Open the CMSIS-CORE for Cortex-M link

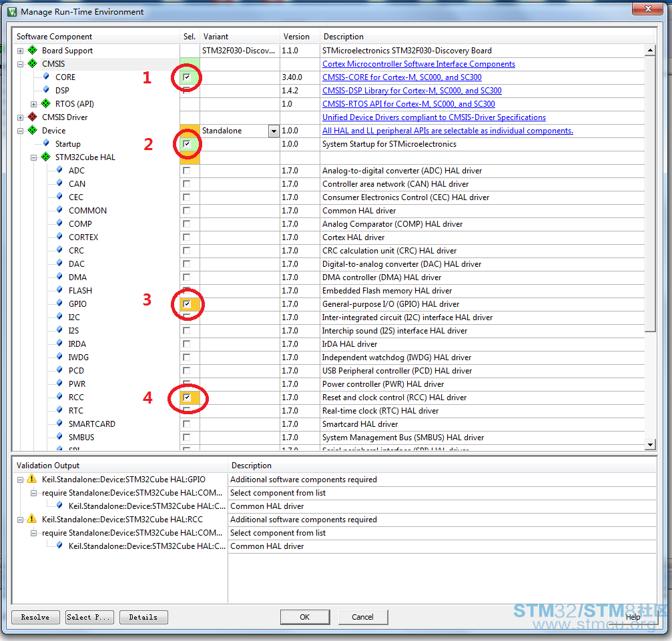point(402,77)
